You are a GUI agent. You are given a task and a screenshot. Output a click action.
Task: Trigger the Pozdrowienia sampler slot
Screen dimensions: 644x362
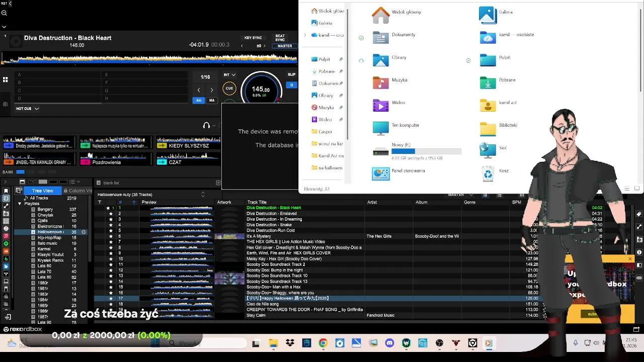(116, 162)
